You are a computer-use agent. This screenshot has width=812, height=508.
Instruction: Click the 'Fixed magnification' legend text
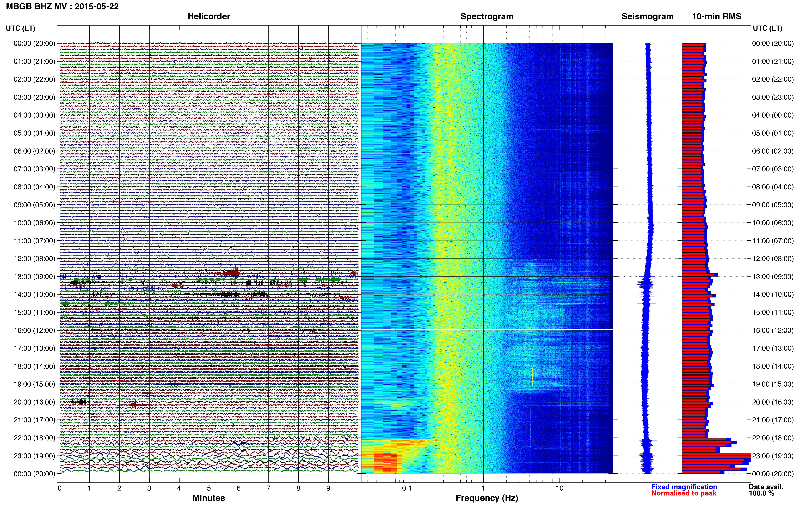tap(684, 487)
